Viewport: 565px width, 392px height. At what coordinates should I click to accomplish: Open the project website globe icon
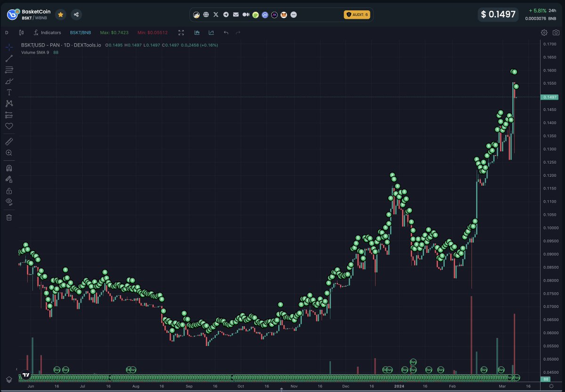point(206,15)
